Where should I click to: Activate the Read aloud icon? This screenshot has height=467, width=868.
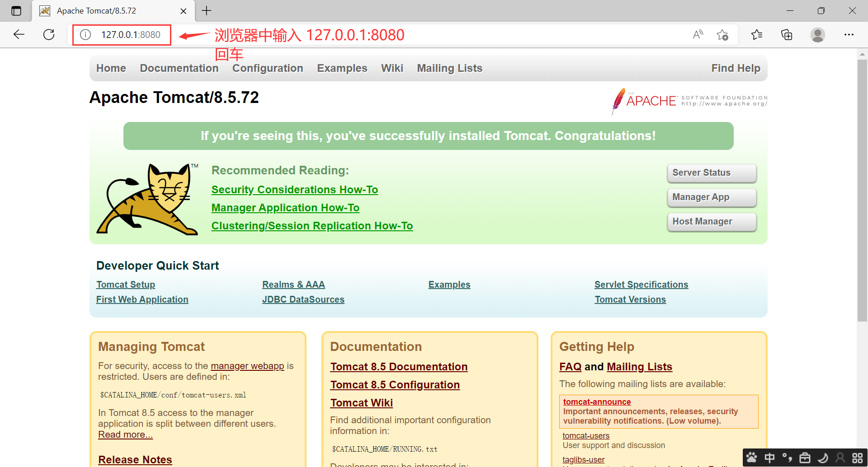tap(698, 34)
